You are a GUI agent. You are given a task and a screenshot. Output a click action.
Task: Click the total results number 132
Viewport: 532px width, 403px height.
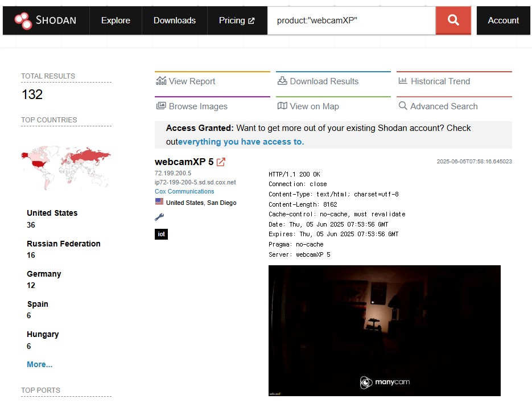(x=32, y=94)
